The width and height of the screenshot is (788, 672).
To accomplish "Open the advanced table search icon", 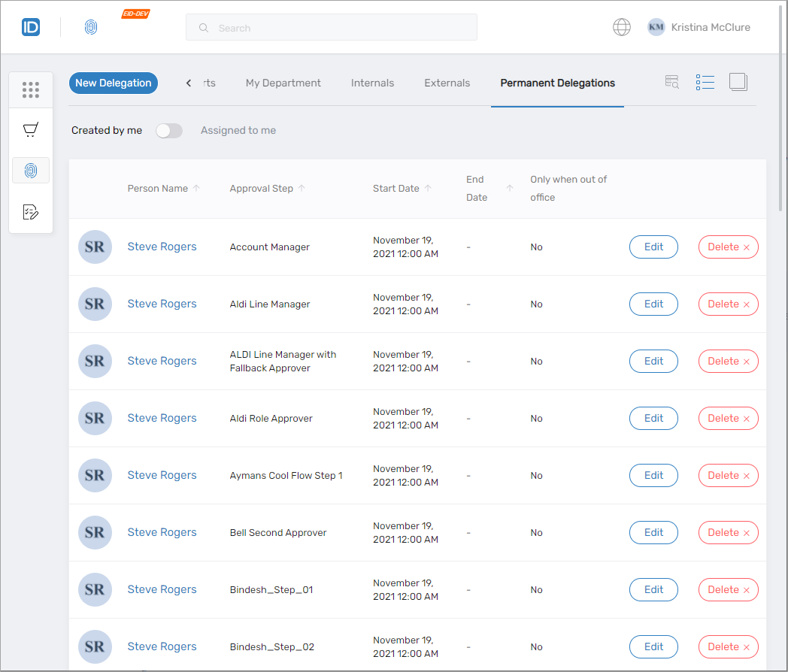I will point(672,83).
